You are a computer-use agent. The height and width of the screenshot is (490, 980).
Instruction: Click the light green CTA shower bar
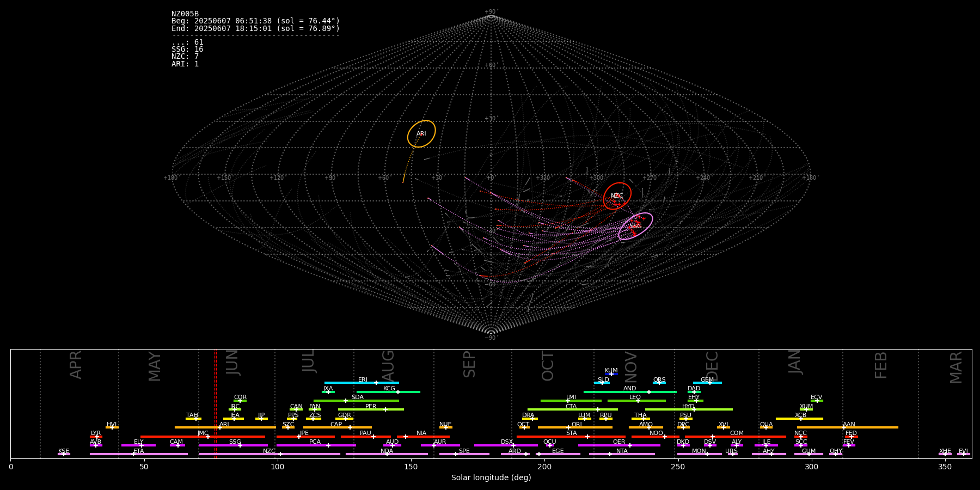click(x=573, y=409)
